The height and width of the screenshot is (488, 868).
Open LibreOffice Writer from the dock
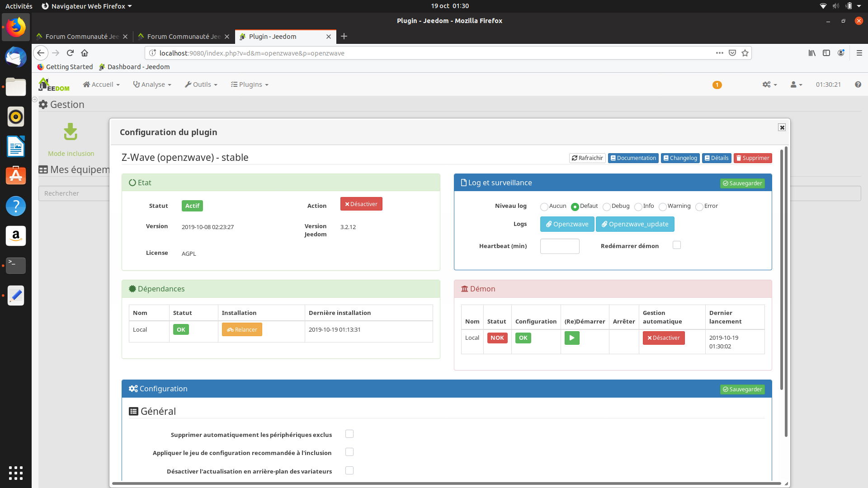tap(16, 146)
